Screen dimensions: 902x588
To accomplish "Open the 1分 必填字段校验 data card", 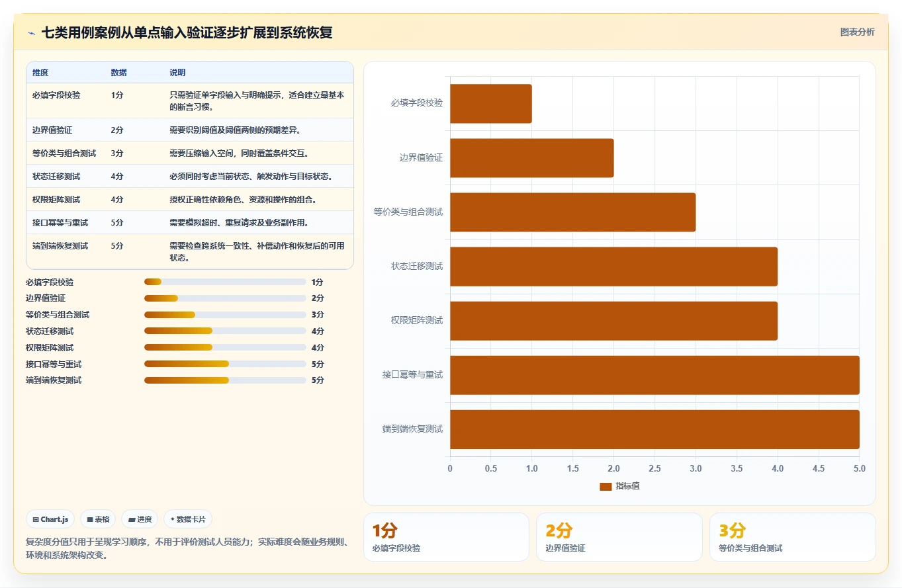I will [446, 537].
